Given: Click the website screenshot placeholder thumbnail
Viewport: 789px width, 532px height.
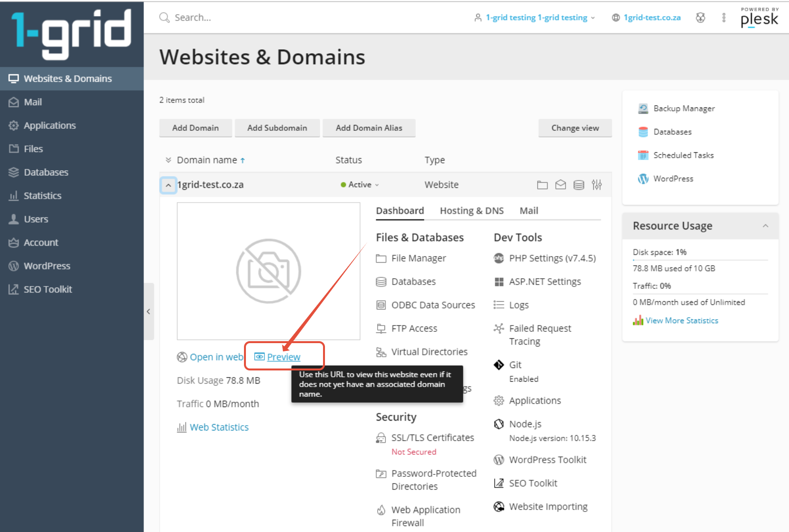Looking at the screenshot, I should coord(268,271).
